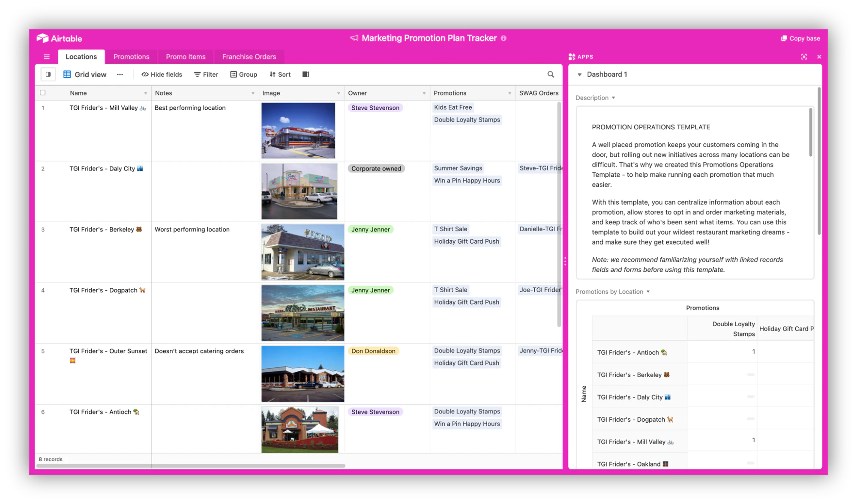Open the Sort option

(280, 74)
